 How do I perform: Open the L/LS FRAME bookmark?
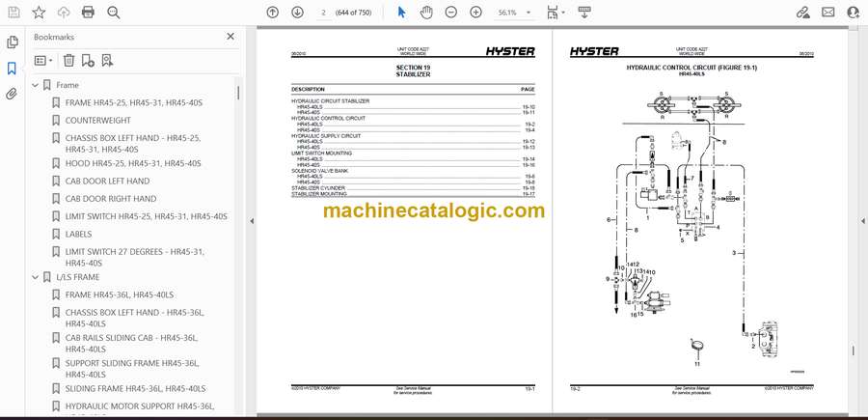coord(78,277)
